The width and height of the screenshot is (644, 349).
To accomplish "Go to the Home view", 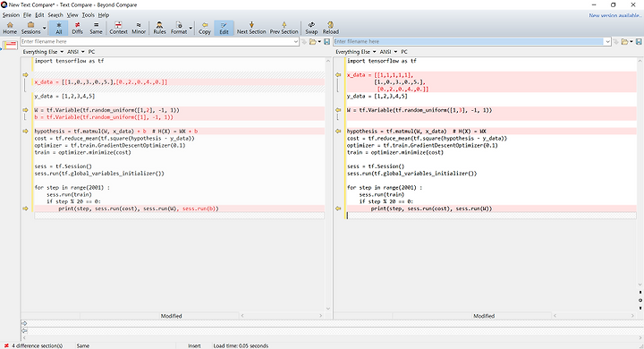I will click(10, 28).
